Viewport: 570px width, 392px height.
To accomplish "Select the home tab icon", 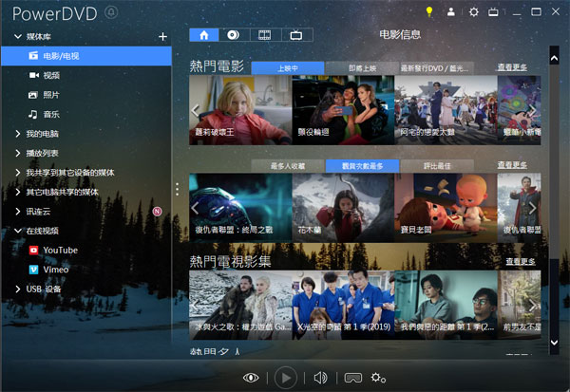I will click(x=204, y=35).
